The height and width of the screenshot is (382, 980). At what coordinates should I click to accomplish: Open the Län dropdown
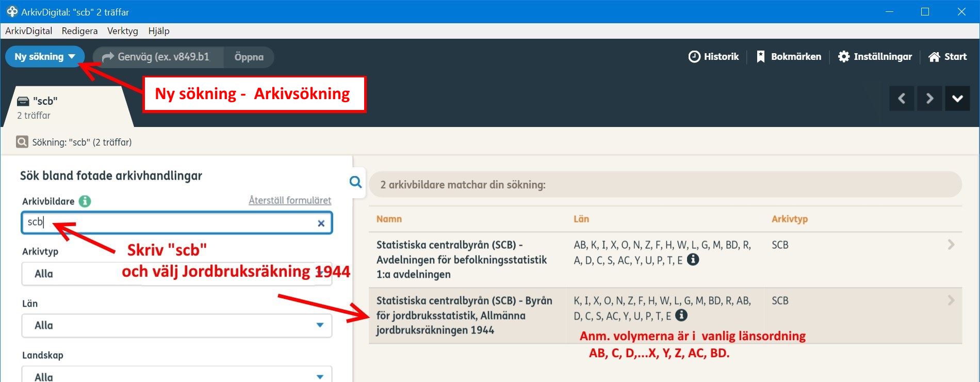pyautogui.click(x=176, y=326)
